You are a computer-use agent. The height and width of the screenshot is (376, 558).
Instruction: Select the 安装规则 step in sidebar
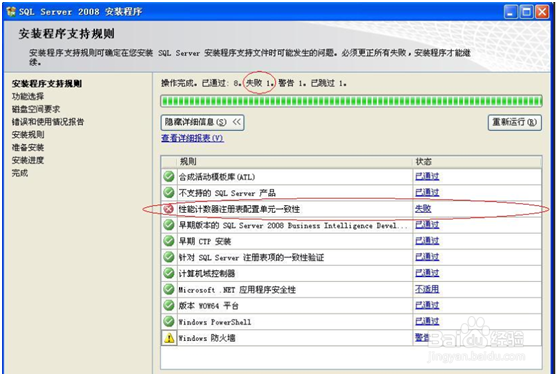pyautogui.click(x=28, y=135)
